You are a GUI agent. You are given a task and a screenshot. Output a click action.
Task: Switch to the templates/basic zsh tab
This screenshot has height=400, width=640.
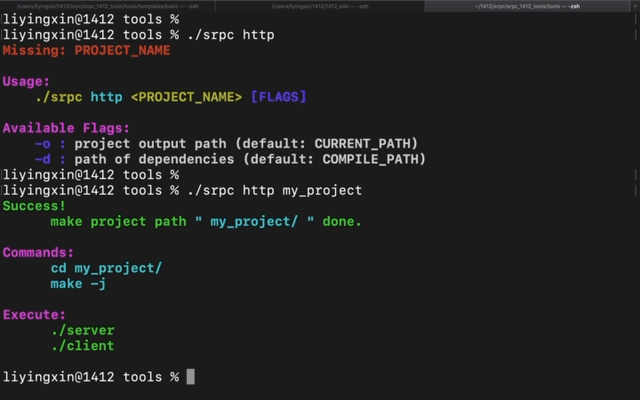[108, 6]
